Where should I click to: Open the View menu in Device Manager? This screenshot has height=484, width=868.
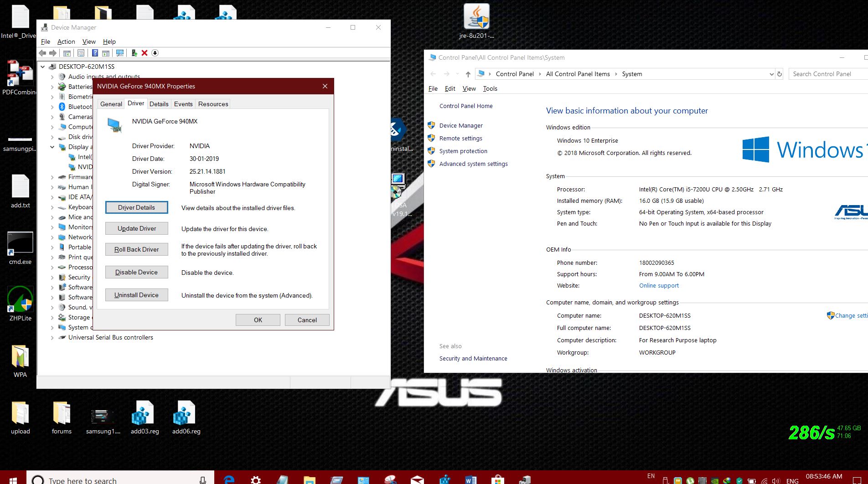[x=89, y=41]
